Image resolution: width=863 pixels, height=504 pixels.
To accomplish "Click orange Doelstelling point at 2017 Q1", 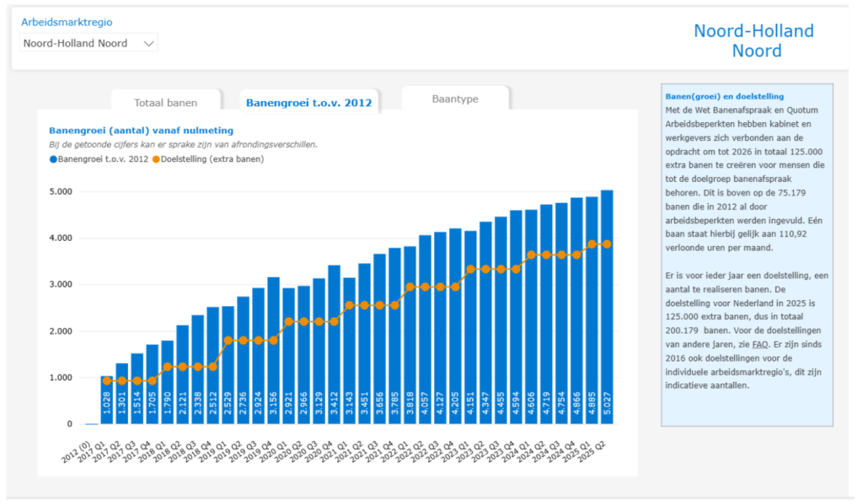I will tap(107, 381).
